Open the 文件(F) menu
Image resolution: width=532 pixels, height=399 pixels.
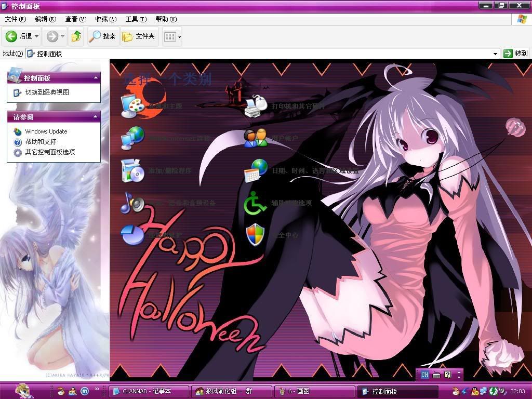(16, 19)
